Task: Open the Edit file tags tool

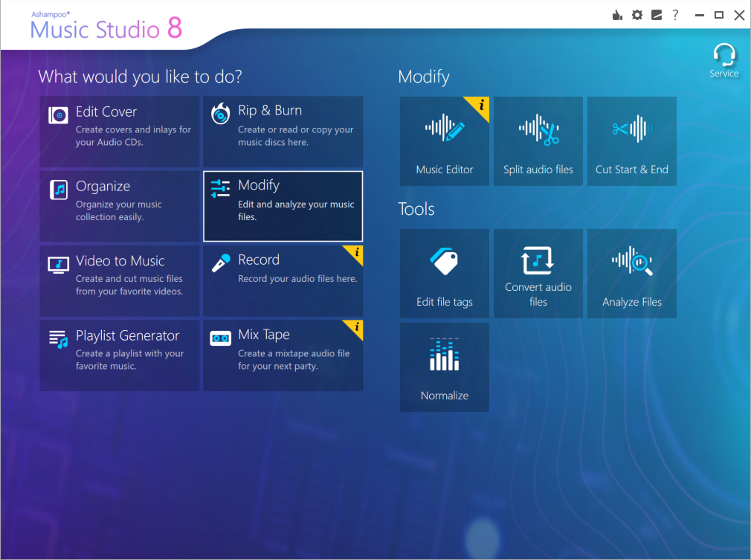Action: tap(444, 274)
